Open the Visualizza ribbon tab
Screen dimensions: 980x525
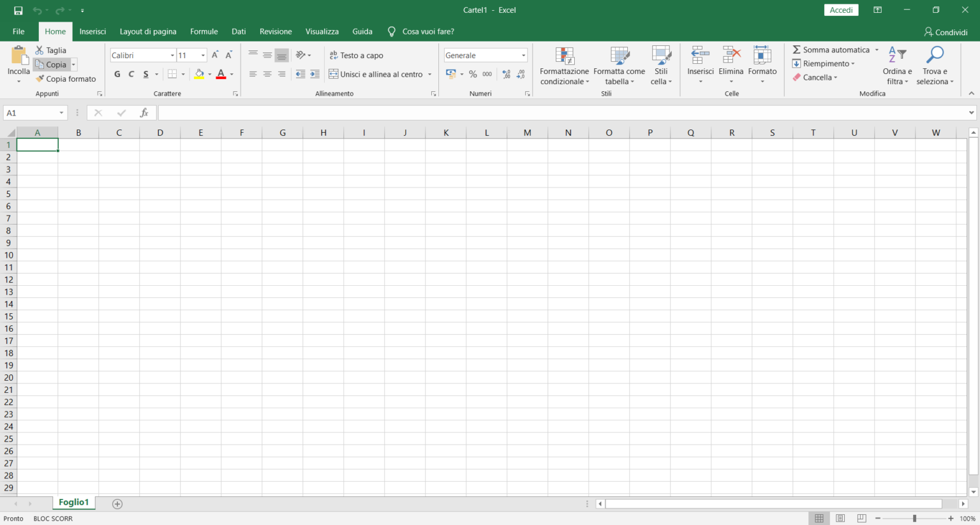pos(322,31)
